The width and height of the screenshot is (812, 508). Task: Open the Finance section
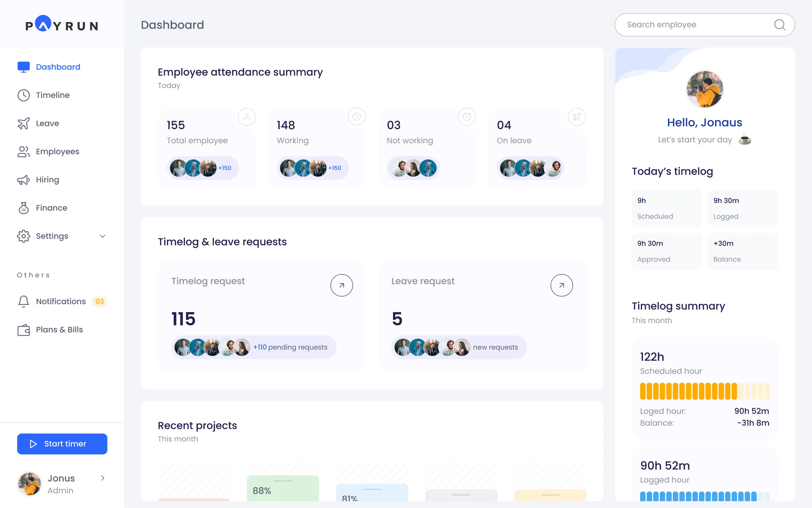(x=51, y=208)
